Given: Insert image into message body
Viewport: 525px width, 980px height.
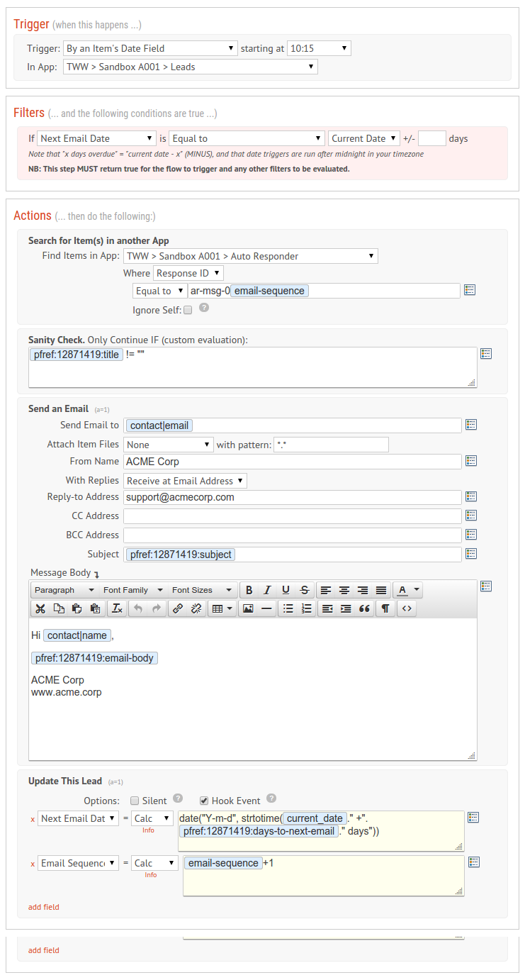Looking at the screenshot, I should (x=248, y=608).
